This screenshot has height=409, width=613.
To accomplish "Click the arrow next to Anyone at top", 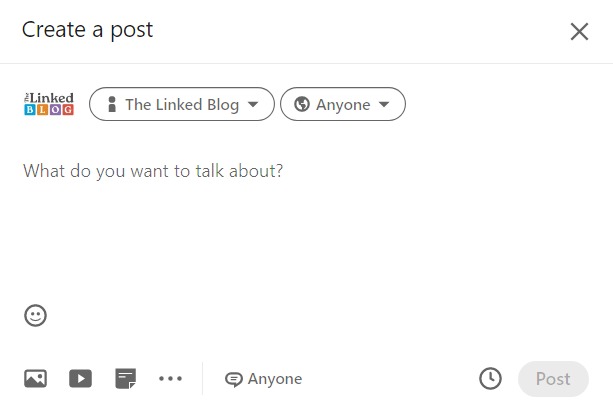I will (x=384, y=104).
